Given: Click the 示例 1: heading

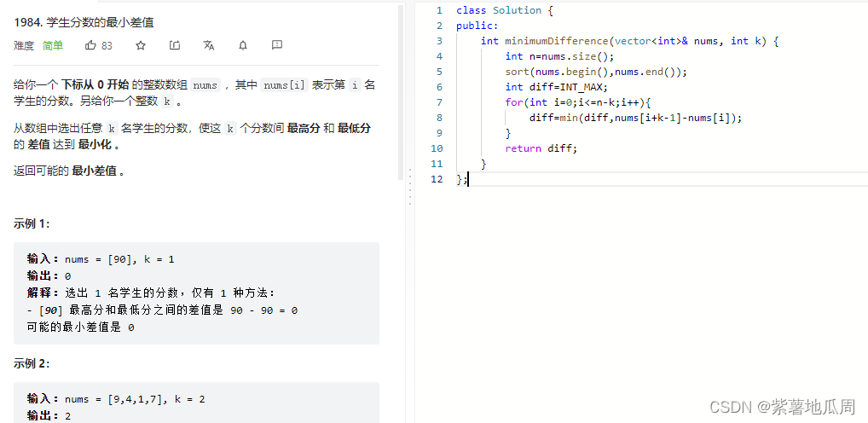Looking at the screenshot, I should [32, 223].
